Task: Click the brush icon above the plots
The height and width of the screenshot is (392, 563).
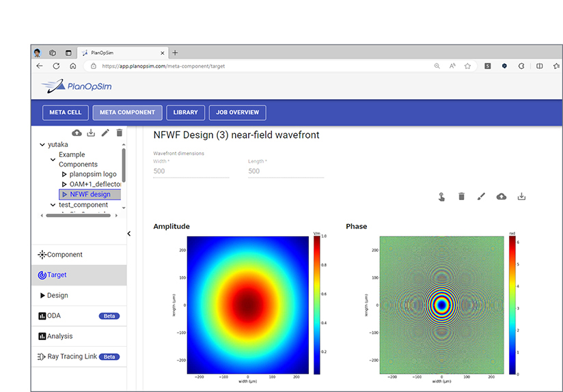Action: point(481,197)
